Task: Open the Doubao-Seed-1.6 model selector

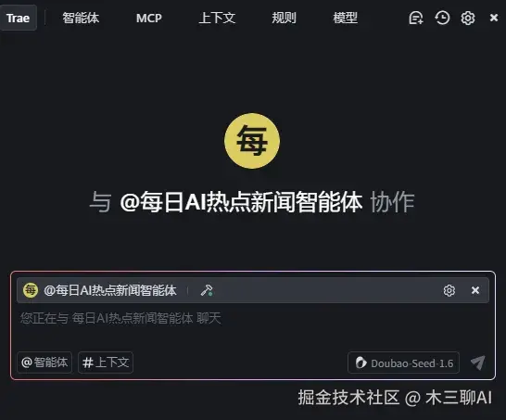Action: coord(403,363)
